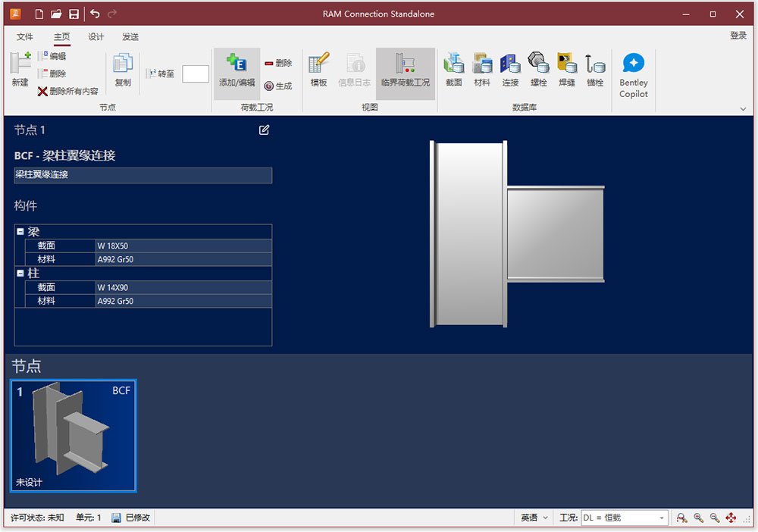Open the 英语 language dropdown

pos(534,518)
